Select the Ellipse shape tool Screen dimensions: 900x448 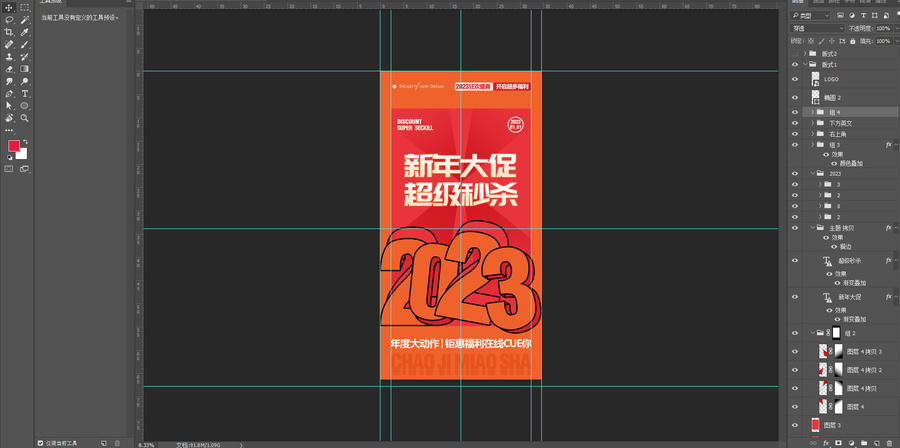point(25,106)
